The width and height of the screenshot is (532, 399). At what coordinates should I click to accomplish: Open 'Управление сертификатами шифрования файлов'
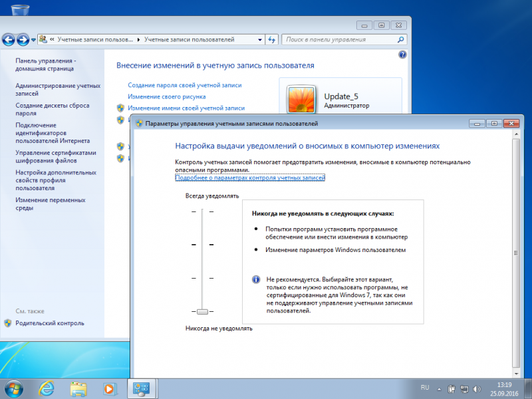[56, 156]
